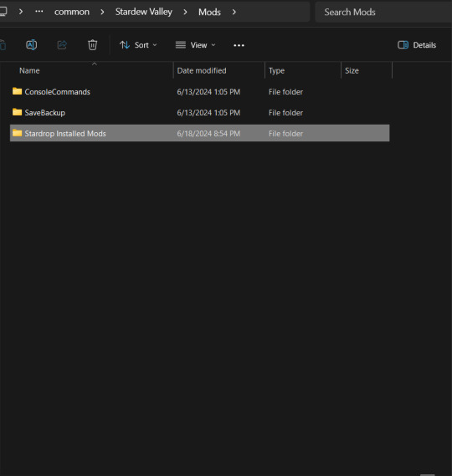Screen dimensions: 452x476
Task: Click the File folder type of SaveBackup
Action: 285,113
